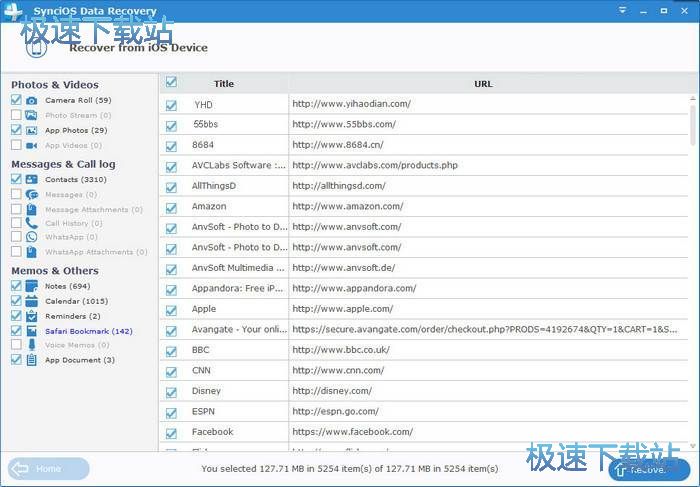Image resolution: width=700 pixels, height=487 pixels.
Task: Click the AllThingsD title cell
Action: coord(214,186)
